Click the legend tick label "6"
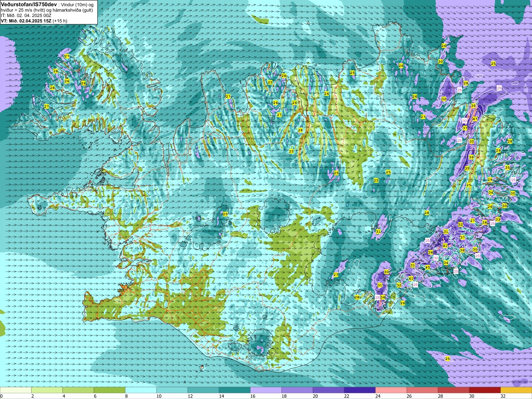This screenshot has height=399, width=532. (94, 396)
